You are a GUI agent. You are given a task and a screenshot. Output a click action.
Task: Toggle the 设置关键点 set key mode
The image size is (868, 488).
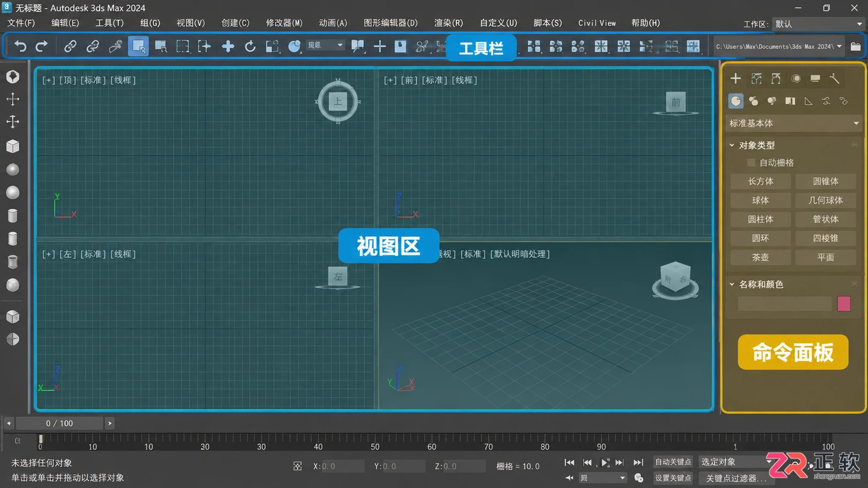(x=673, y=478)
